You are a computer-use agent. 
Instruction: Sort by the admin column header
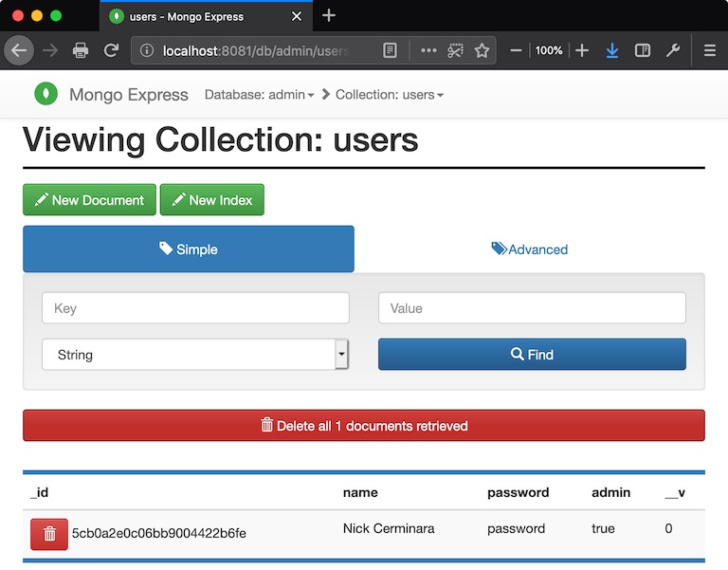[x=611, y=492]
